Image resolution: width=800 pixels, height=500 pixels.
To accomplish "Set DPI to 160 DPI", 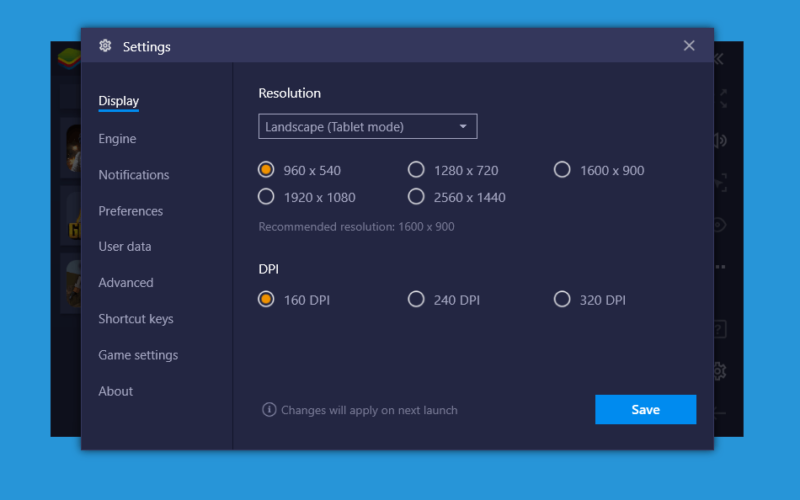I will click(x=266, y=299).
